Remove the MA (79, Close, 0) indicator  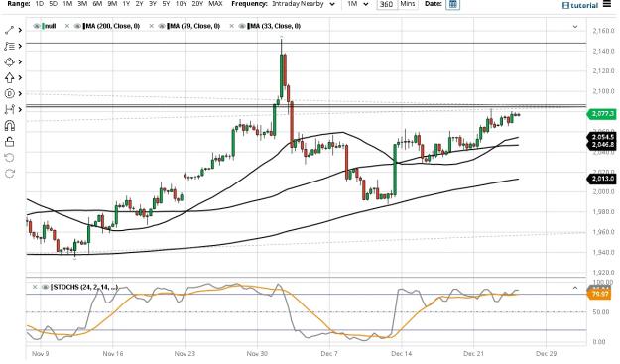pos(151,26)
